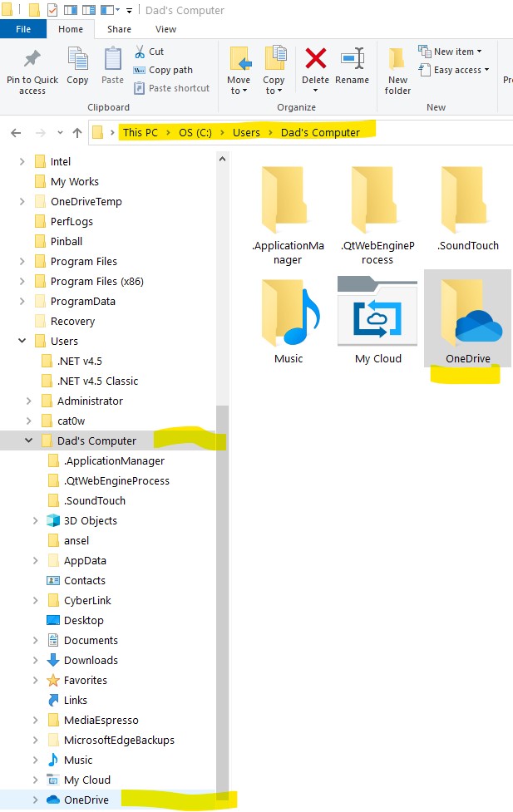Click the Rename icon
513x812 pixels.
(x=353, y=58)
